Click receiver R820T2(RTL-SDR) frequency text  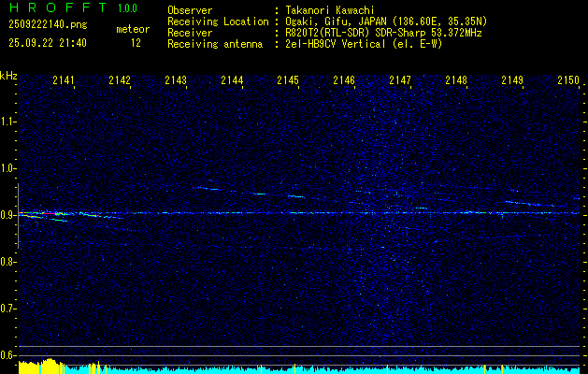pos(383,33)
